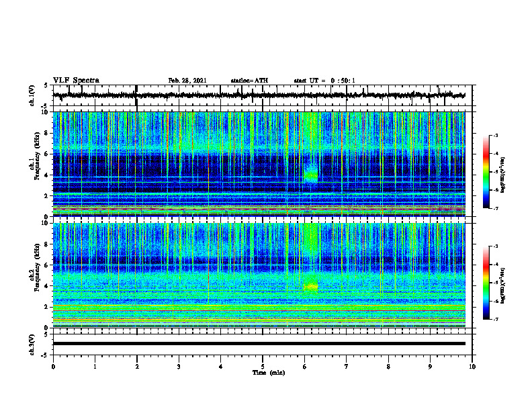The image size is (532, 411).
Task: Click the "VLF Spectra" plot title
Action: 76,81
